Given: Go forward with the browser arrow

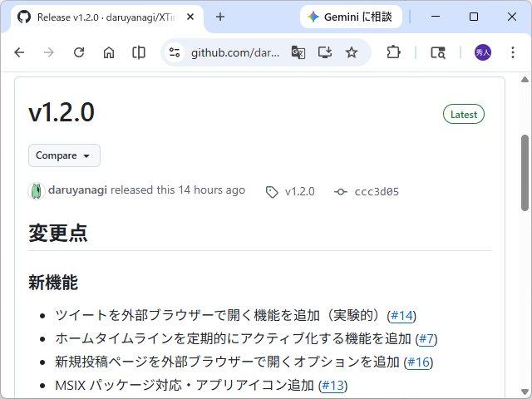Looking at the screenshot, I should point(49,52).
